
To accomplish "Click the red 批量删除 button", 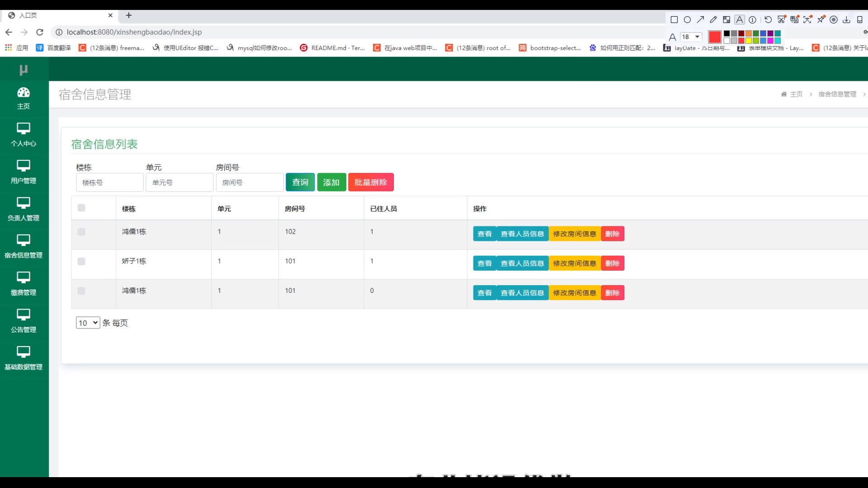I will click(x=371, y=183).
